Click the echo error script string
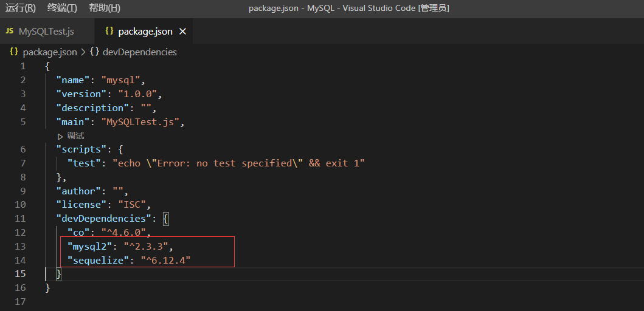Image resolution: width=644 pixels, height=311 pixels. [239, 163]
